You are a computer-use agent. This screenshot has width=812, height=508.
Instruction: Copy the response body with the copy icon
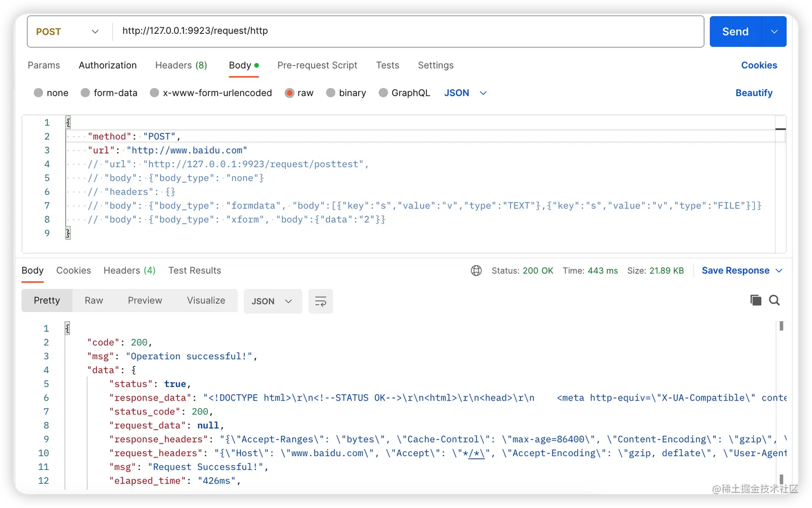(756, 300)
